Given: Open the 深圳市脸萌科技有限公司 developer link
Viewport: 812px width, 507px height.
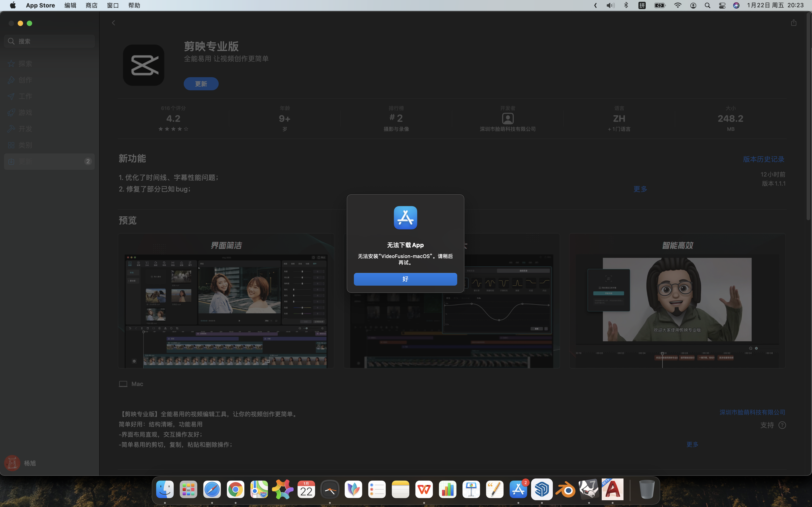Looking at the screenshot, I should 752,412.
